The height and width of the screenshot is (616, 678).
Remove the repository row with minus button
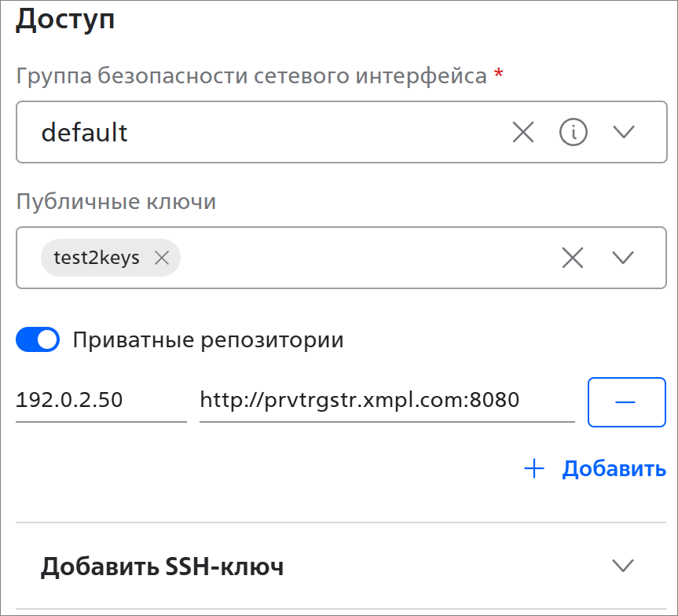(626, 401)
